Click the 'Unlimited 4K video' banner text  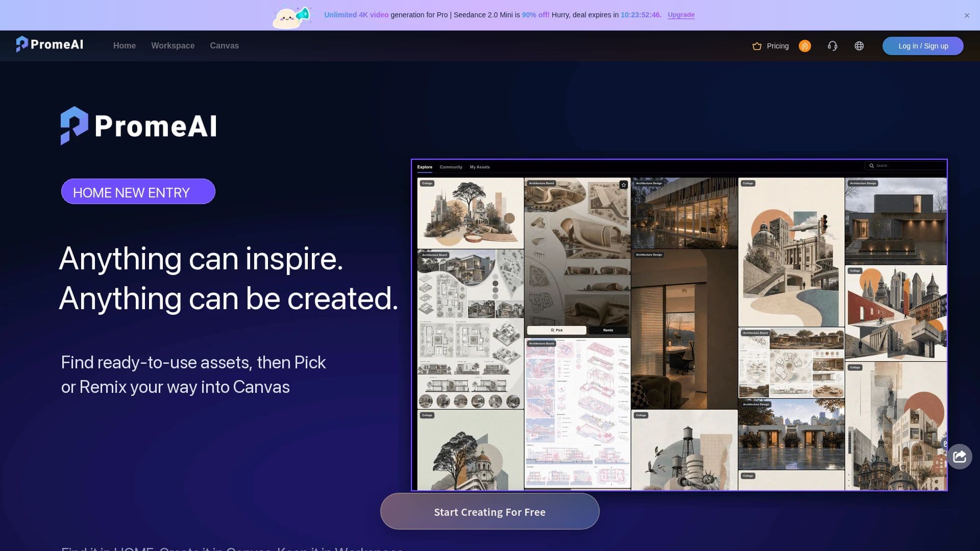tap(356, 15)
